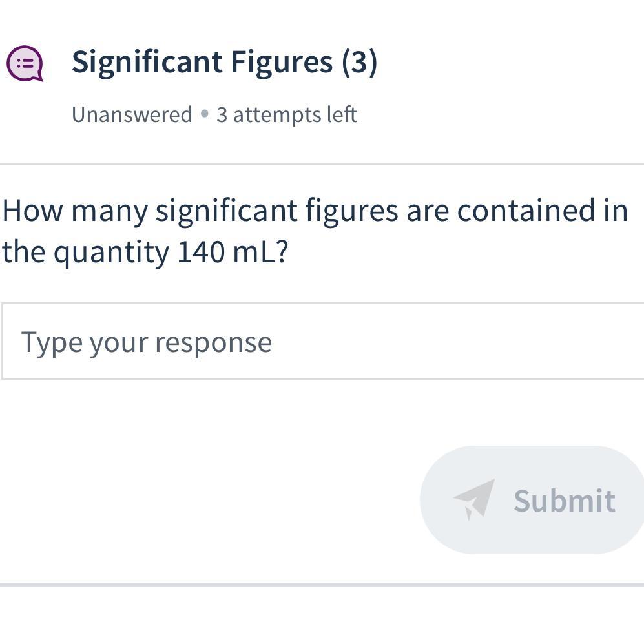644x644 pixels.
Task: Click the paper plane icon on Submit
Action: tap(474, 499)
